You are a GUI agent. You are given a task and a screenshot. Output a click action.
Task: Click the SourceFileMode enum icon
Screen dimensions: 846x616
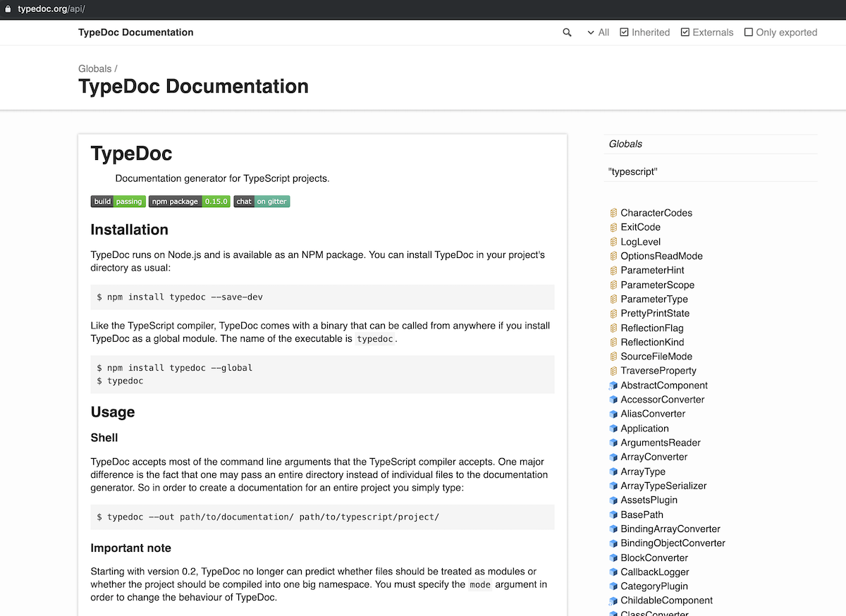(x=613, y=357)
